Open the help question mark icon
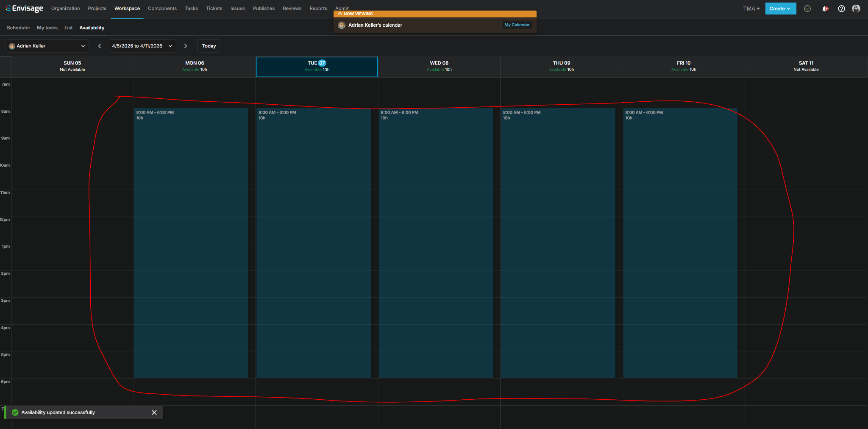This screenshot has width=868, height=429. 842,8
